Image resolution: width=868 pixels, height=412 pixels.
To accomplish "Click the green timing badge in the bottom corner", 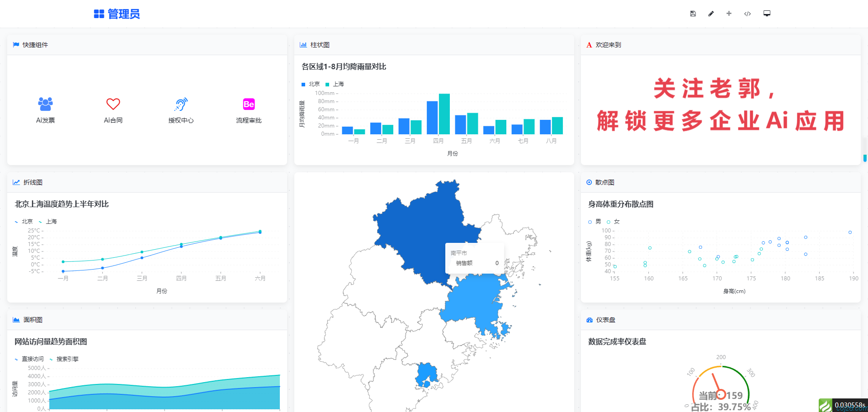I will click(x=843, y=405).
